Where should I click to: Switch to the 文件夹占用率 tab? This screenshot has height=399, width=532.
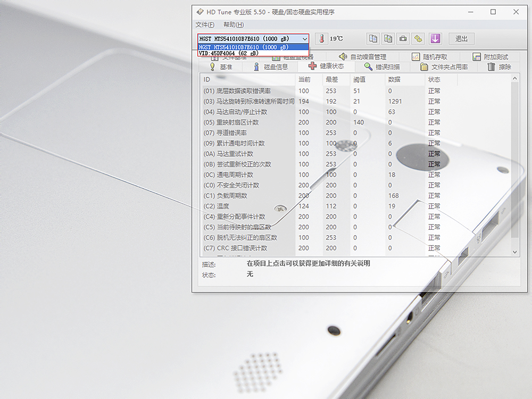point(444,67)
